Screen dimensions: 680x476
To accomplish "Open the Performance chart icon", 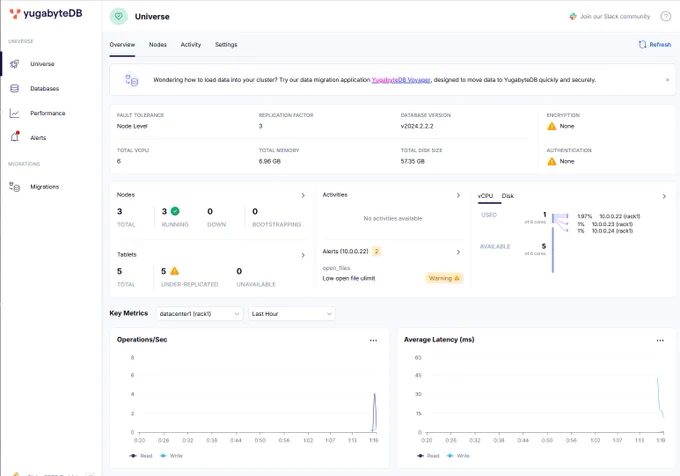I will [x=14, y=113].
